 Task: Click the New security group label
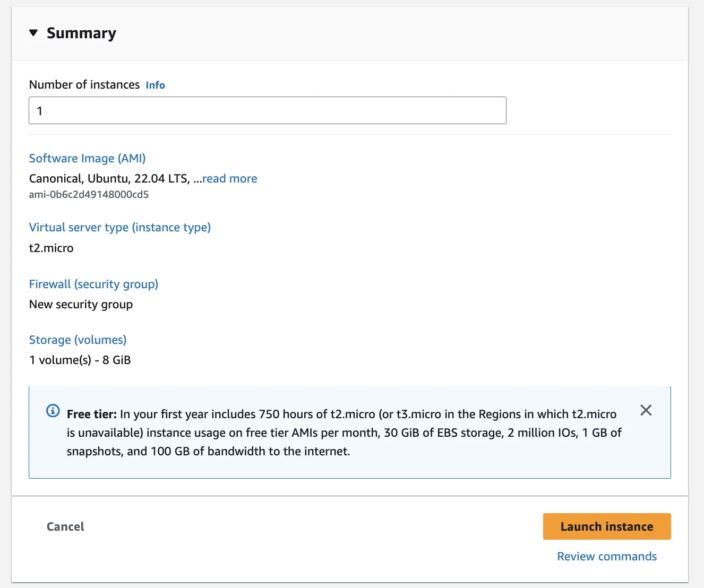[x=81, y=304]
